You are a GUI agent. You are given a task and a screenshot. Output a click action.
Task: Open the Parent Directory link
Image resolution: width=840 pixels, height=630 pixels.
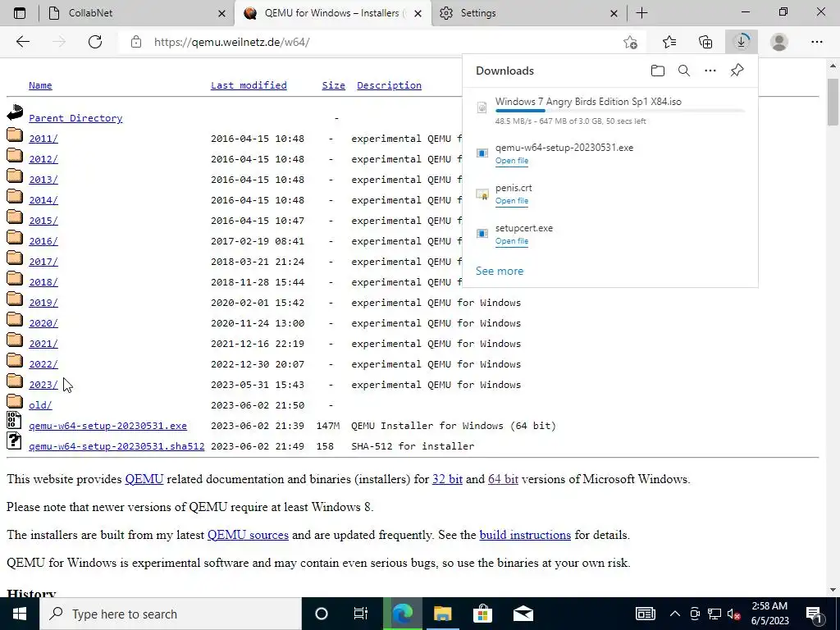click(75, 118)
